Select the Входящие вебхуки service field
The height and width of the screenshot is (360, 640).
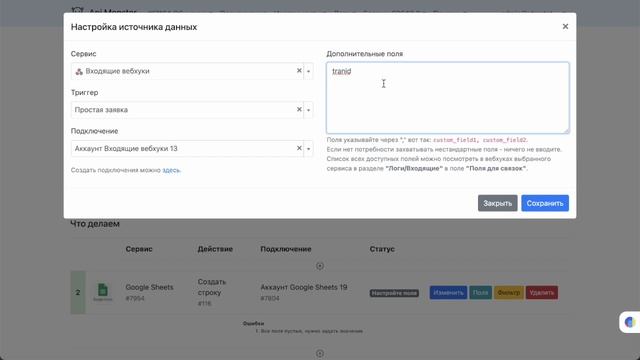click(x=192, y=71)
